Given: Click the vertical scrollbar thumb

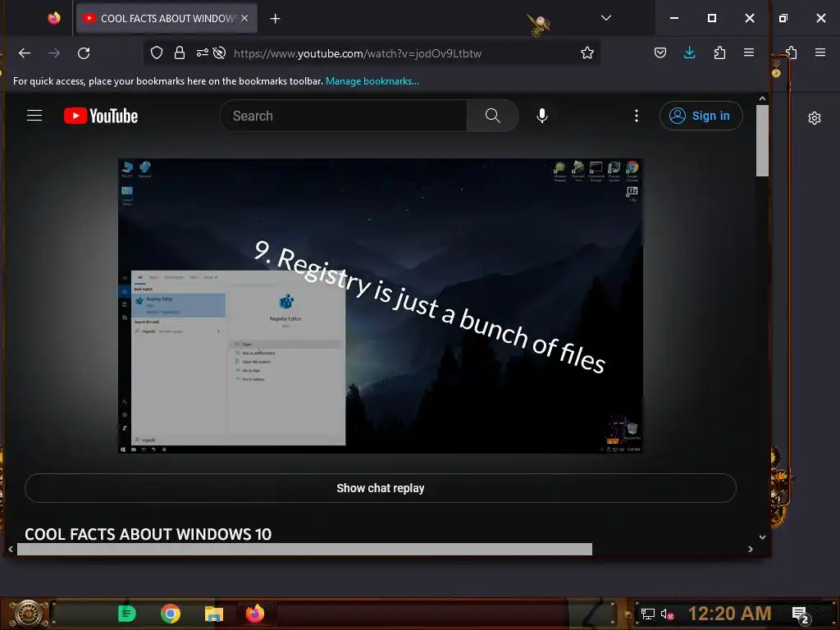Looking at the screenshot, I should [762, 140].
